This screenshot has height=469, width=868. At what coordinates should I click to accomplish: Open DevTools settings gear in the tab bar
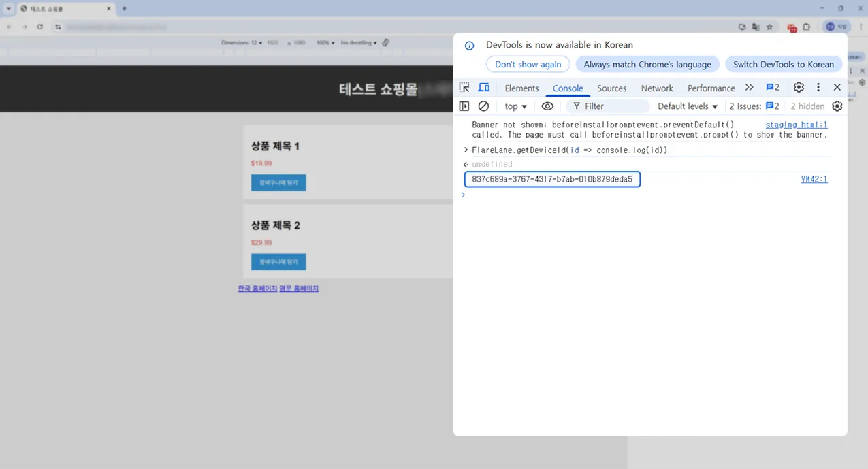(799, 88)
